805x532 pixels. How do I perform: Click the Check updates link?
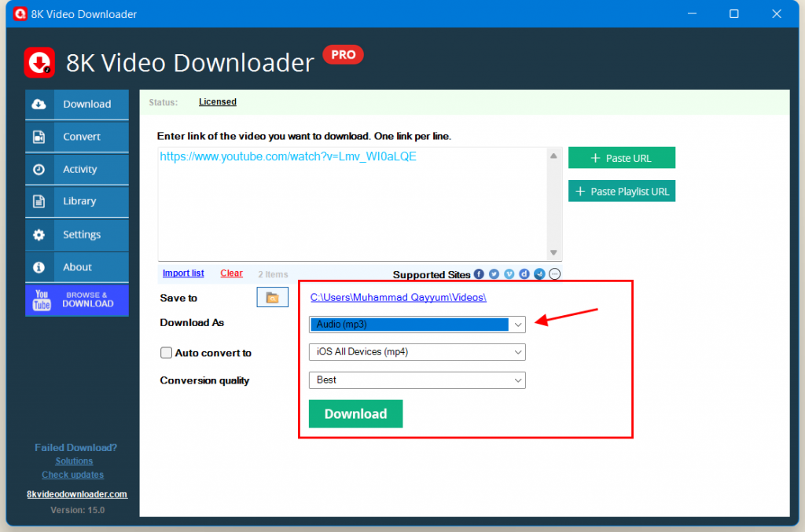point(73,475)
